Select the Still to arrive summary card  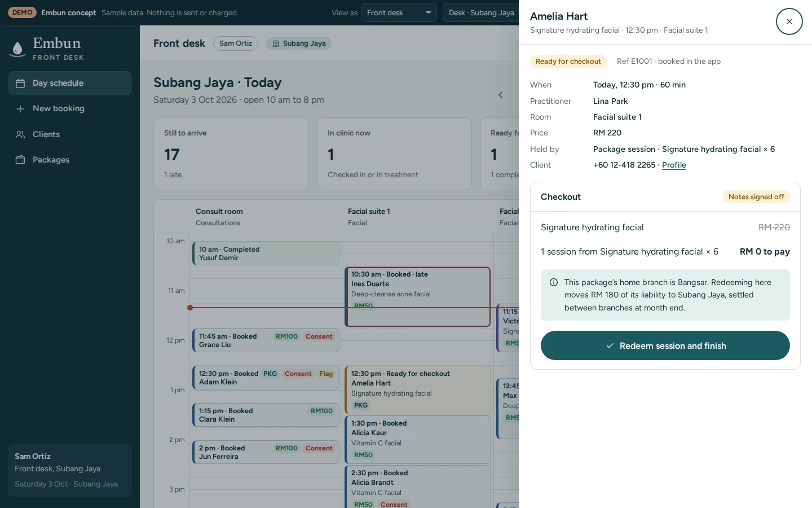click(x=231, y=154)
